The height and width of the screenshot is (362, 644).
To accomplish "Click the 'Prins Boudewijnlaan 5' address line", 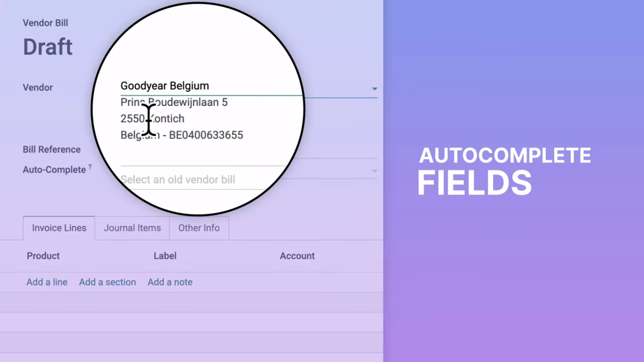I will coord(174,102).
